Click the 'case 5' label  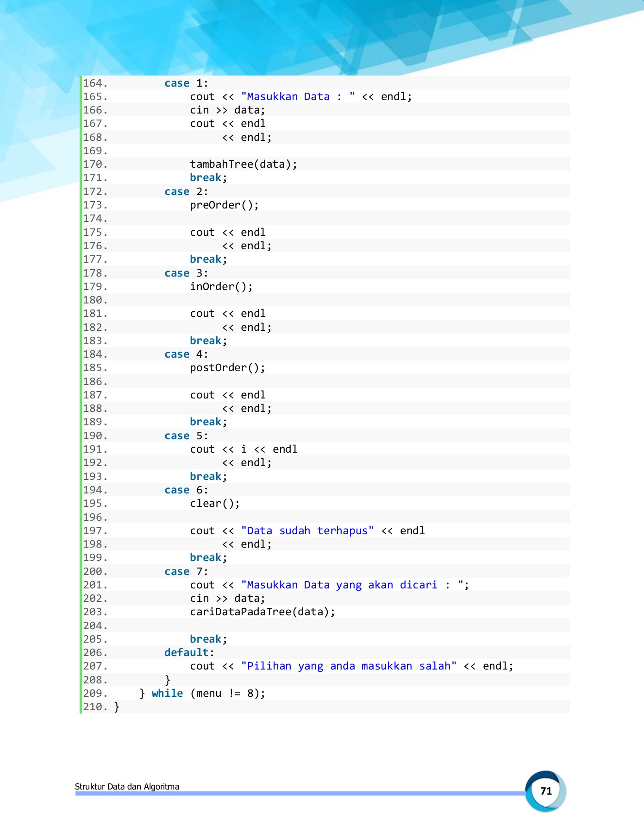pos(186,436)
